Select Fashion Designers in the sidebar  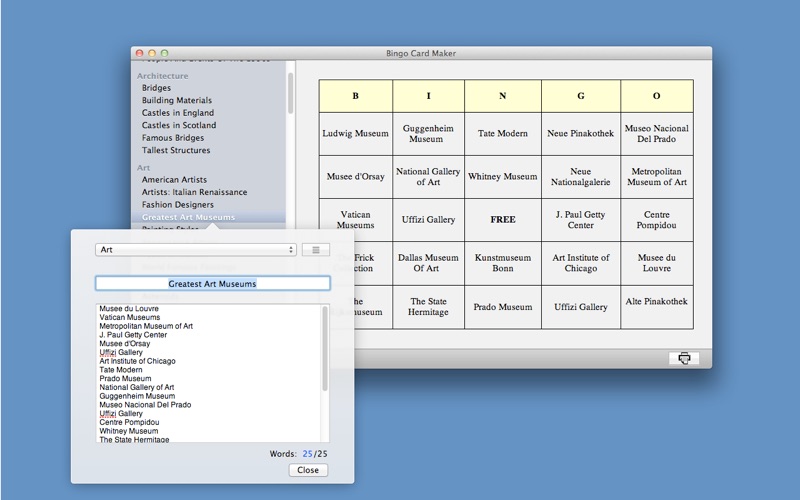point(178,205)
